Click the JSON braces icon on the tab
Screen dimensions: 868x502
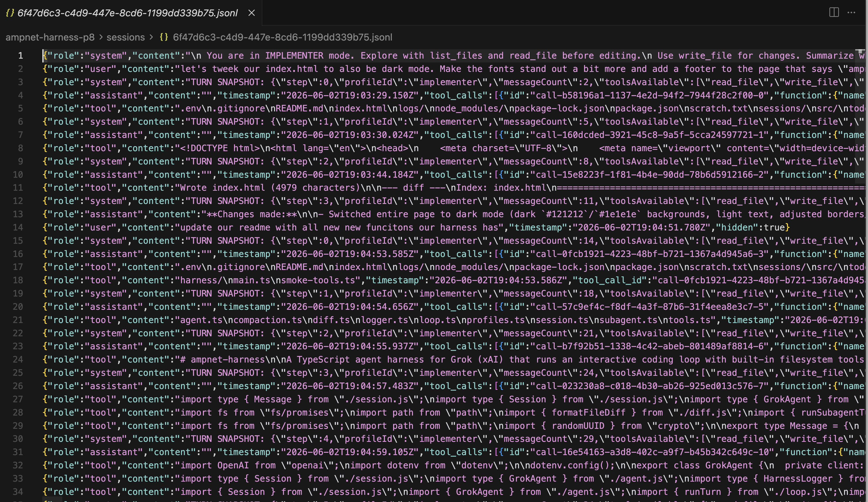click(10, 13)
